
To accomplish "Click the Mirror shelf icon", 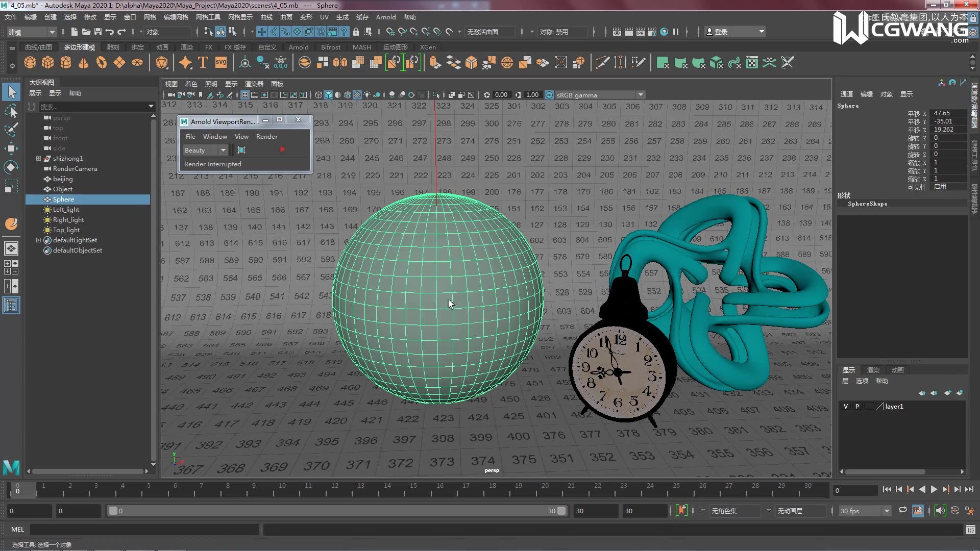I will click(x=340, y=63).
